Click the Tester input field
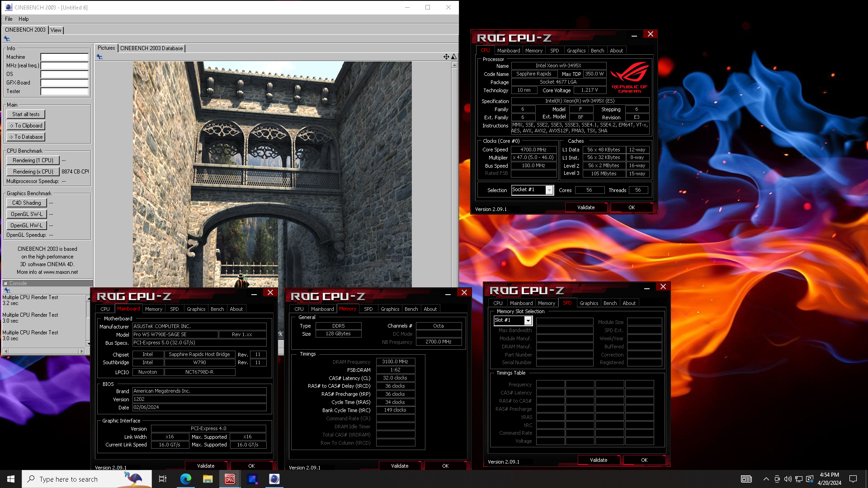 pos(64,91)
